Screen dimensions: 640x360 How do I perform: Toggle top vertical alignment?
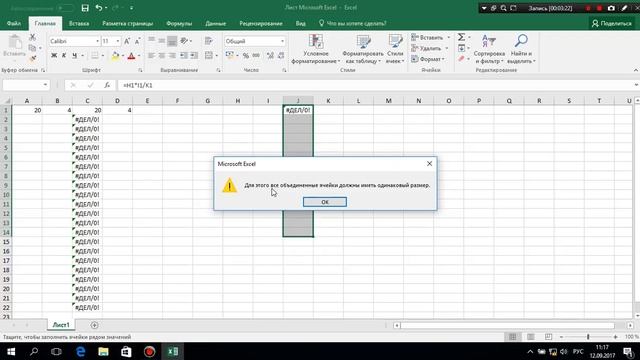tap(151, 41)
